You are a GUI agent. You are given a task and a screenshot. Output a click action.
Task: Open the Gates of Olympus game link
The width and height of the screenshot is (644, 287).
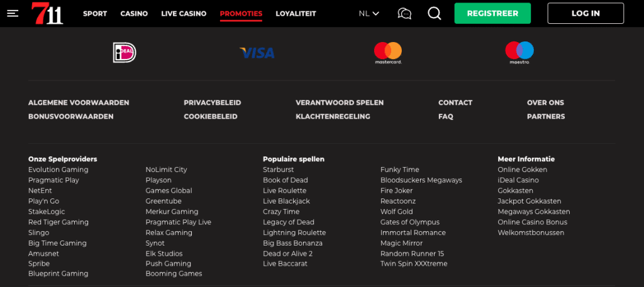410,222
